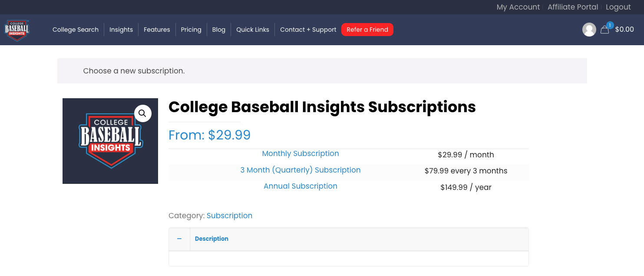Screen dimensions: 644x276
Task: Collapse the Description section minus icon
Action: tap(179, 239)
